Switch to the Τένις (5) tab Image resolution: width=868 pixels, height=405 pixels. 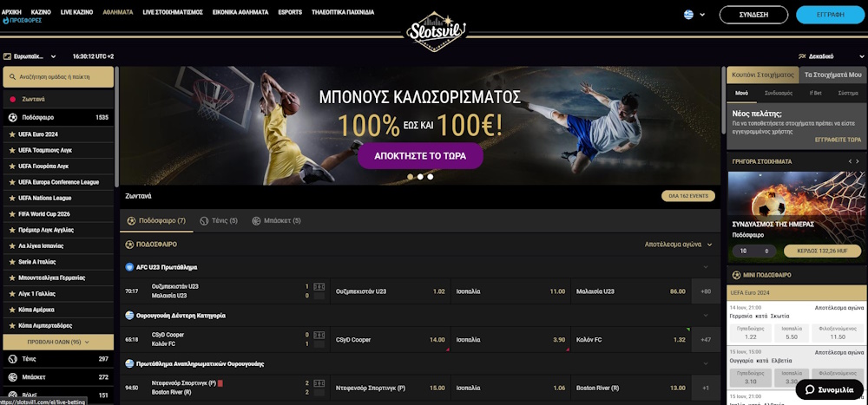click(x=219, y=221)
